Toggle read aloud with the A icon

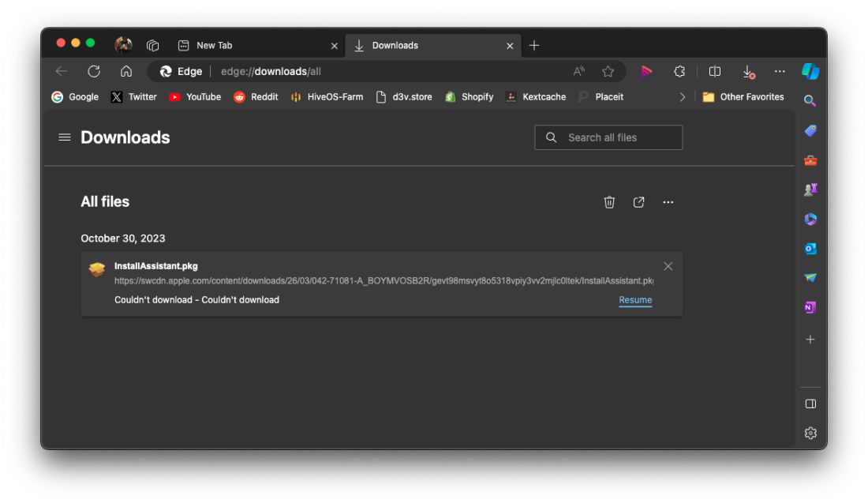pyautogui.click(x=578, y=71)
